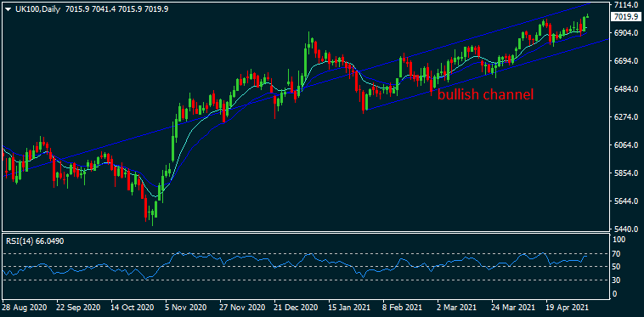This screenshot has width=644, height=317.
Task: Click the 5854.0 price axis label
Action: tap(625, 173)
